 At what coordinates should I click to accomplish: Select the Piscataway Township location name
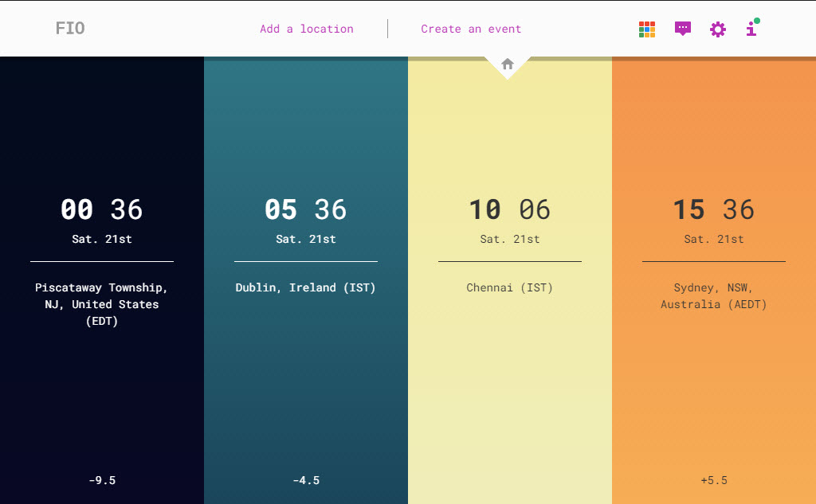[x=102, y=304]
